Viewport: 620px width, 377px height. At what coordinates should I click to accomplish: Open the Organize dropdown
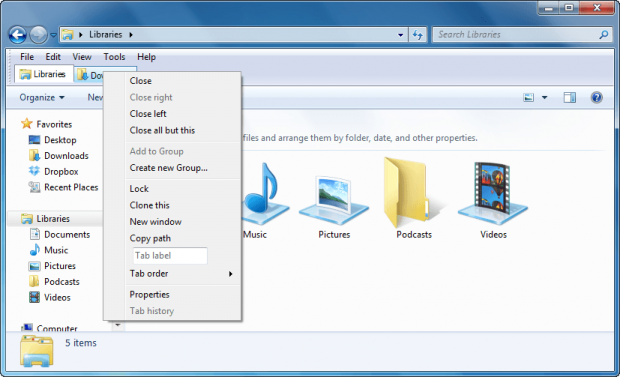(42, 97)
